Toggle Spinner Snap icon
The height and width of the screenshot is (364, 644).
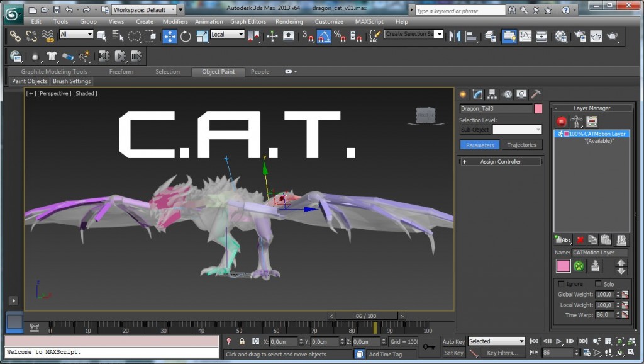[356, 36]
